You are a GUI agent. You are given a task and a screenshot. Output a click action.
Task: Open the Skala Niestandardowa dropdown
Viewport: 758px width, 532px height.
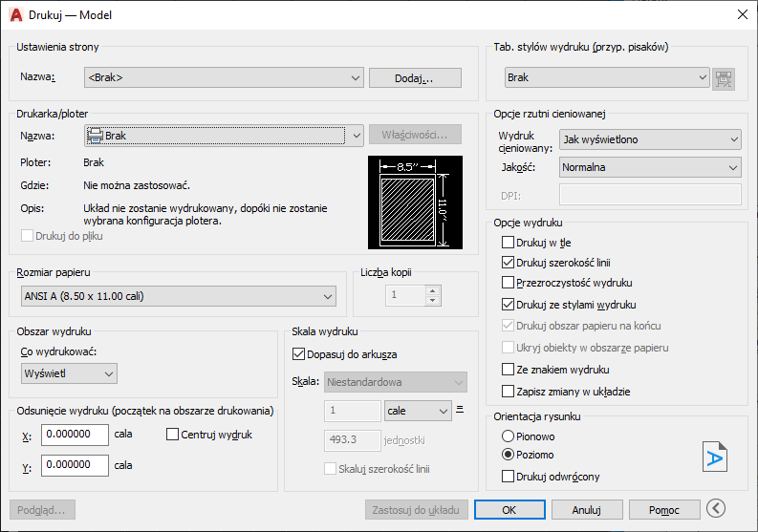pos(396,382)
